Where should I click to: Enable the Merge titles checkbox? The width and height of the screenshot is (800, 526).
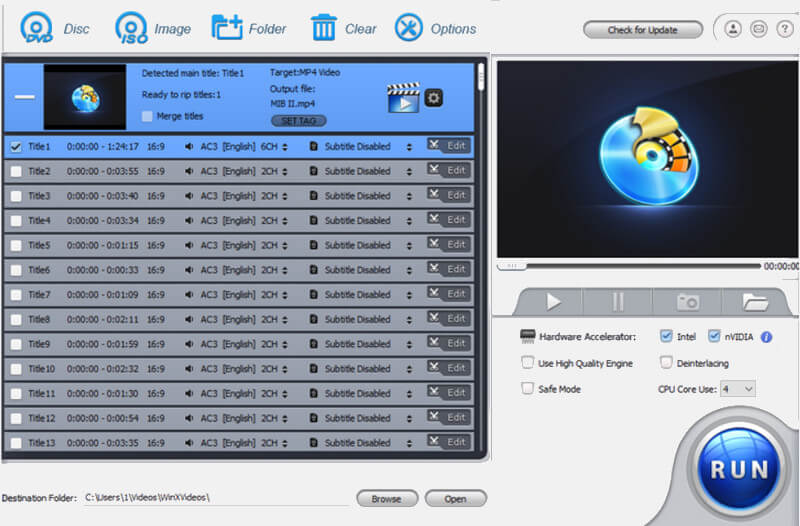pyautogui.click(x=148, y=116)
